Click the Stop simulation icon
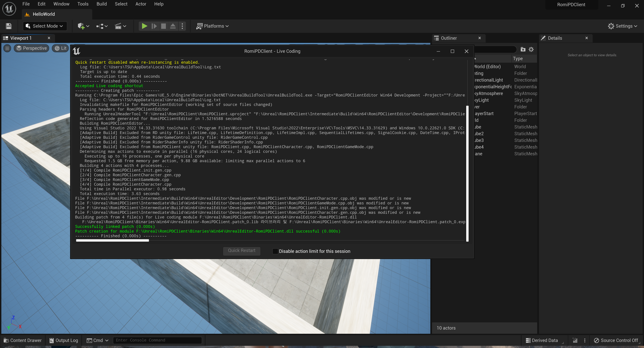This screenshot has height=348, width=644. (164, 26)
